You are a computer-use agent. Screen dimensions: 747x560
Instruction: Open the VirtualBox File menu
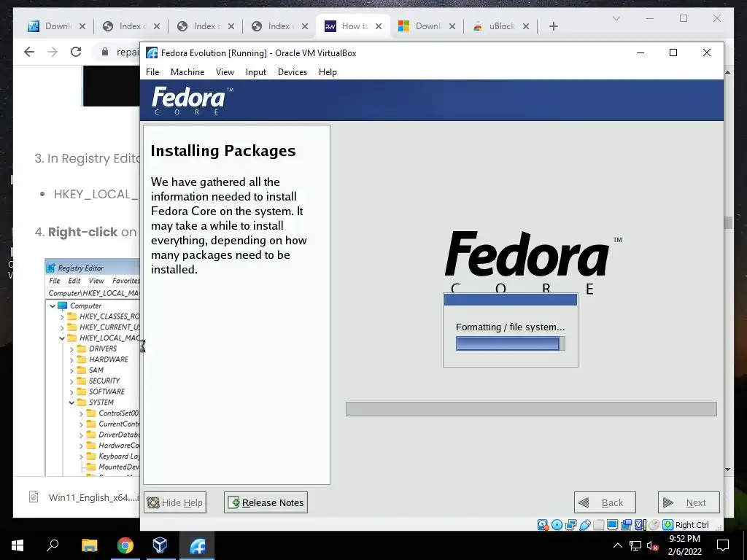point(152,72)
